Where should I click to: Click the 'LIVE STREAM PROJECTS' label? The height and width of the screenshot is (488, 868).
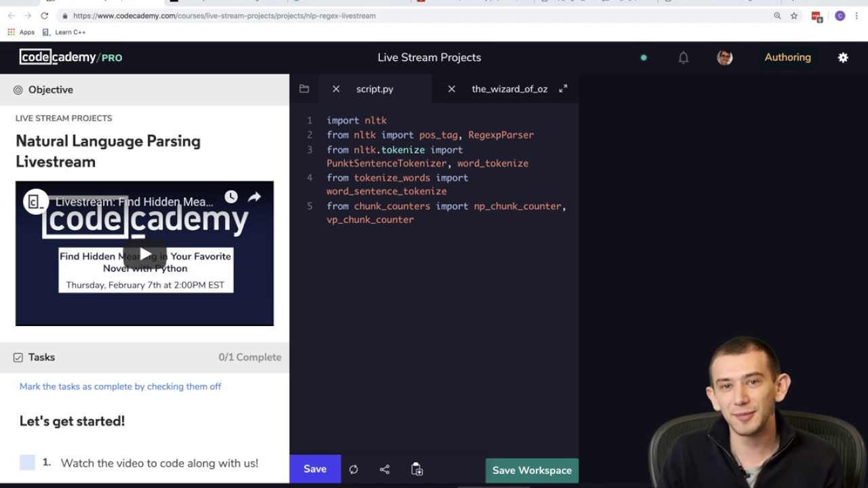tap(64, 118)
